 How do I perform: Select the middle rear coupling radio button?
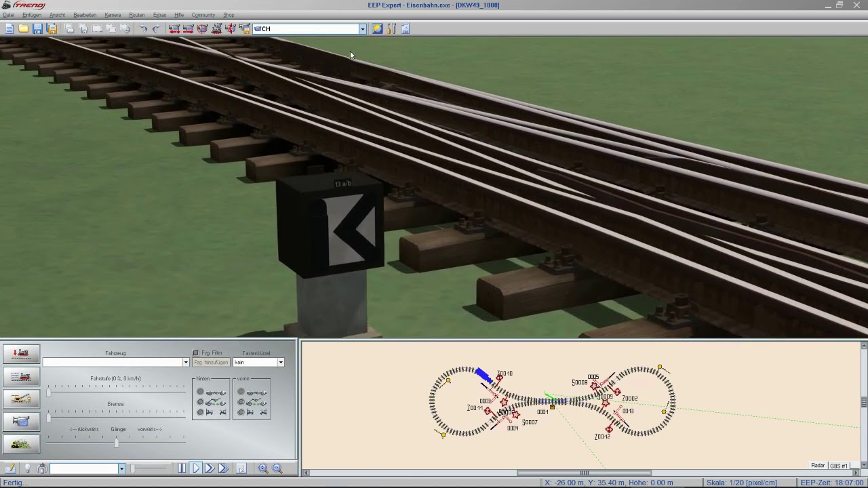pos(200,402)
